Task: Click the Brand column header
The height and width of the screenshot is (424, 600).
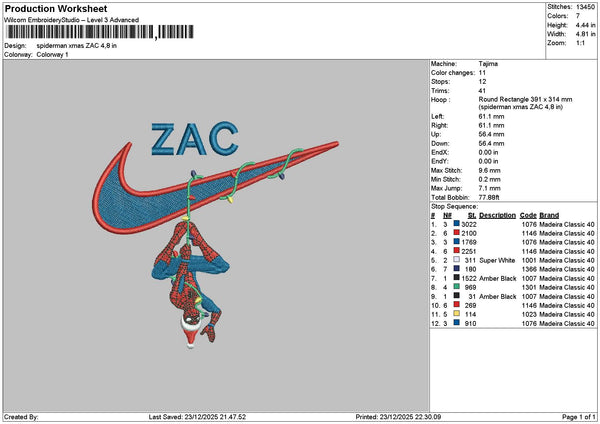Action: [549, 215]
